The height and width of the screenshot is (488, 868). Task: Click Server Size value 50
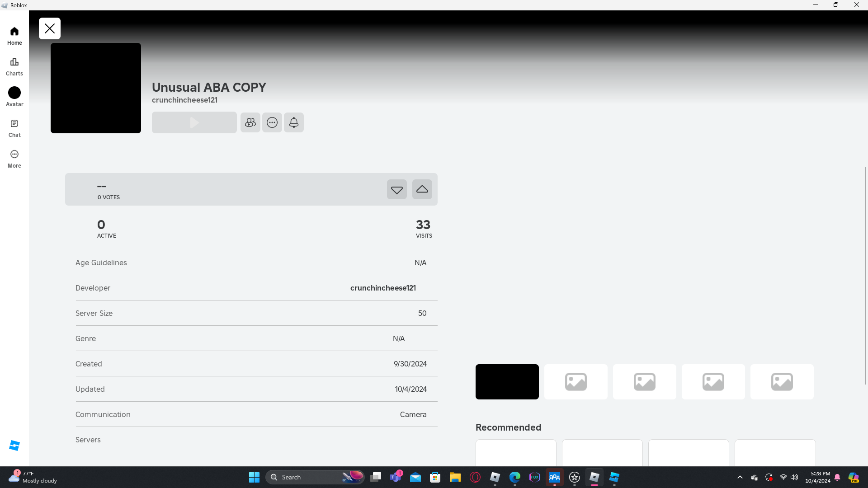point(422,313)
